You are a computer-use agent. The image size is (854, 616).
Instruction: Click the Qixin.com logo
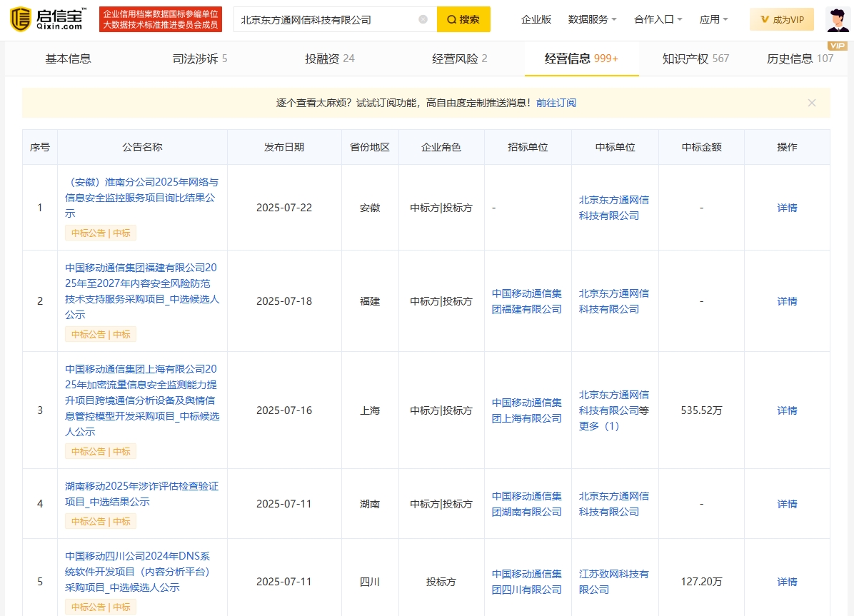click(x=49, y=19)
